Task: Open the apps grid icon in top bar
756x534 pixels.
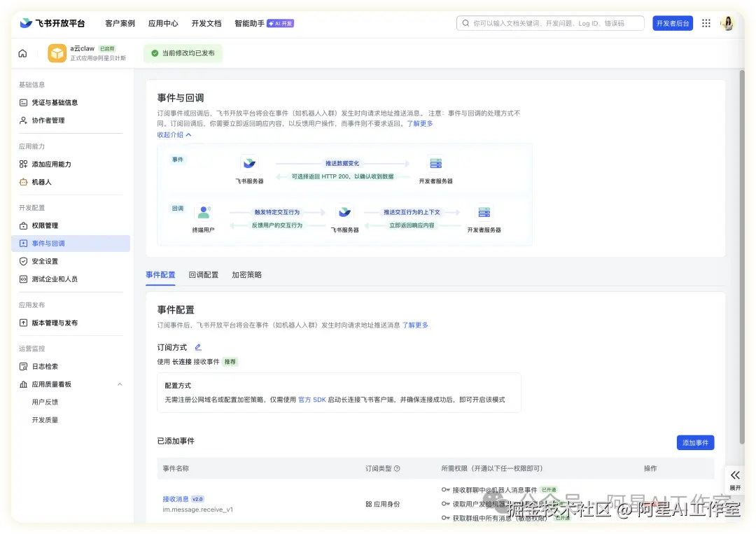Action: tap(706, 22)
